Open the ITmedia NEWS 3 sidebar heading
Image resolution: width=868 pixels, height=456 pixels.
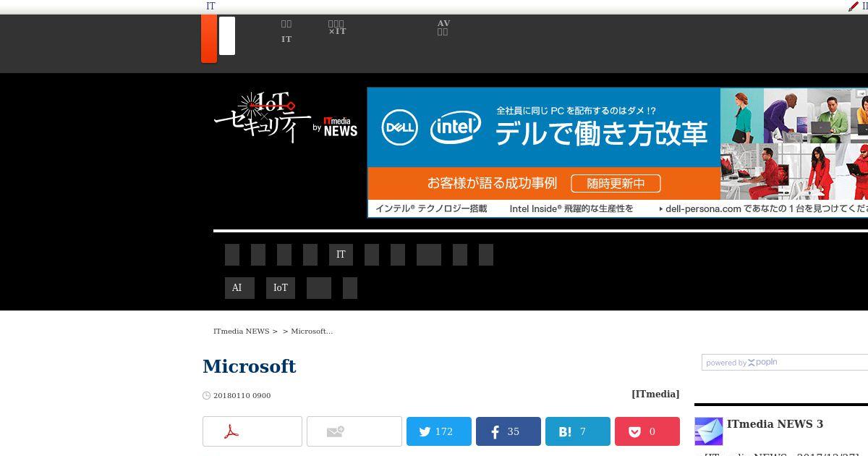(775, 424)
